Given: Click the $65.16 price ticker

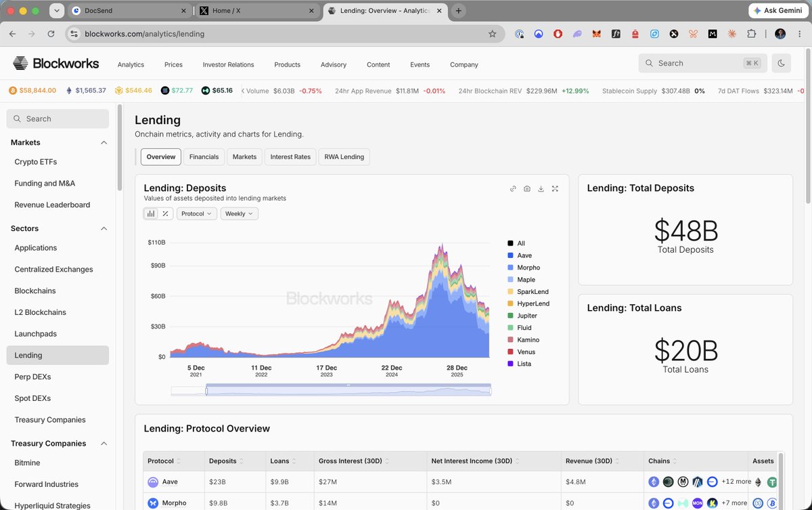Looking at the screenshot, I should (x=217, y=90).
